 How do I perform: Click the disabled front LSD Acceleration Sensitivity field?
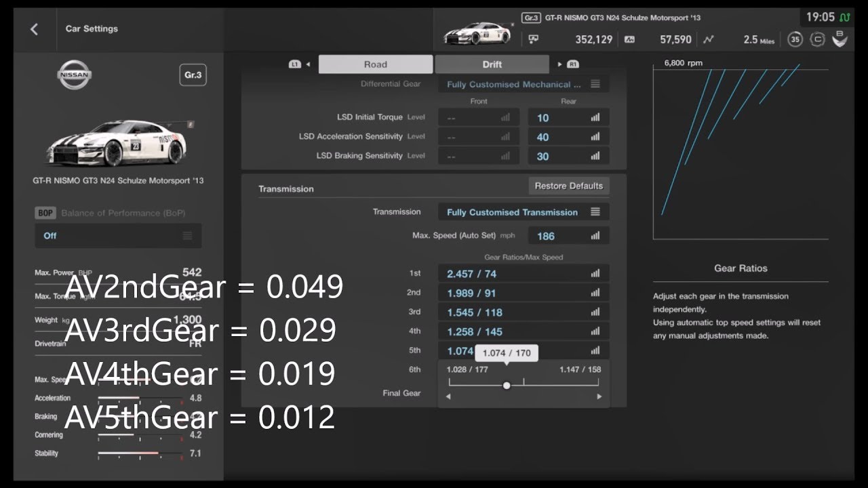click(479, 137)
